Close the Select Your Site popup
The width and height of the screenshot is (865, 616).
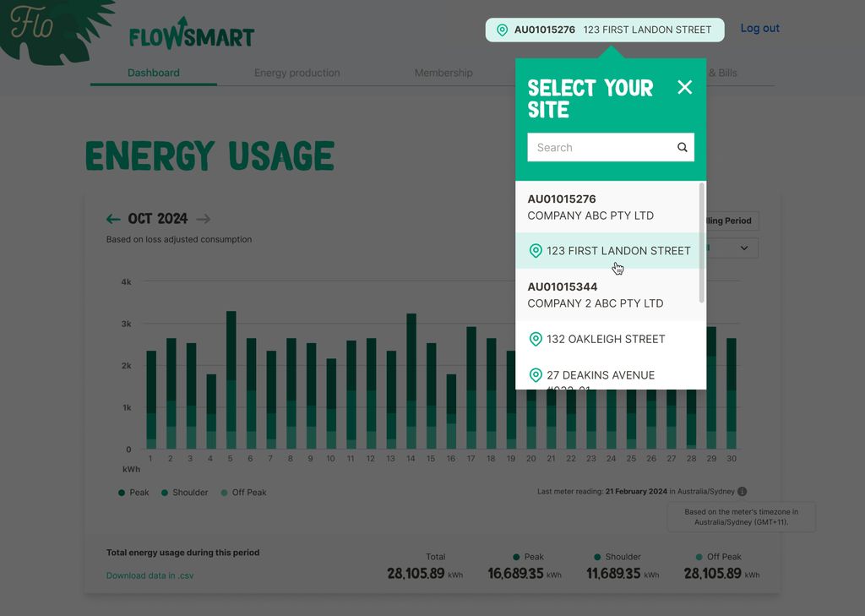point(684,87)
